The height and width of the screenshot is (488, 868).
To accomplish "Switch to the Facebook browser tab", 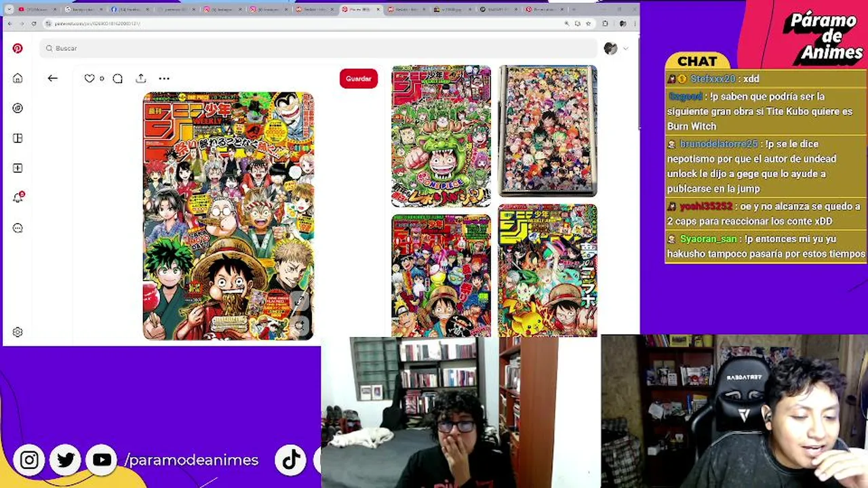I will click(130, 9).
